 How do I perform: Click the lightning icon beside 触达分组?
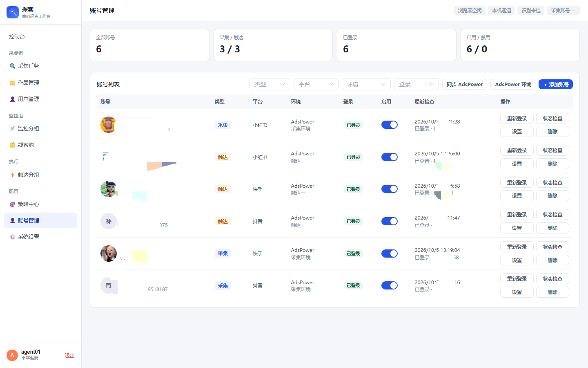13,175
